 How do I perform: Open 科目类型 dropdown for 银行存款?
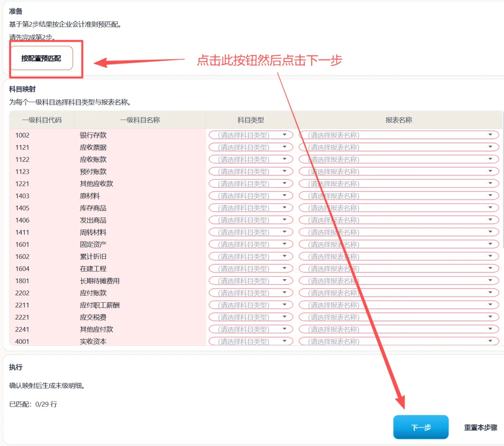[x=251, y=135]
